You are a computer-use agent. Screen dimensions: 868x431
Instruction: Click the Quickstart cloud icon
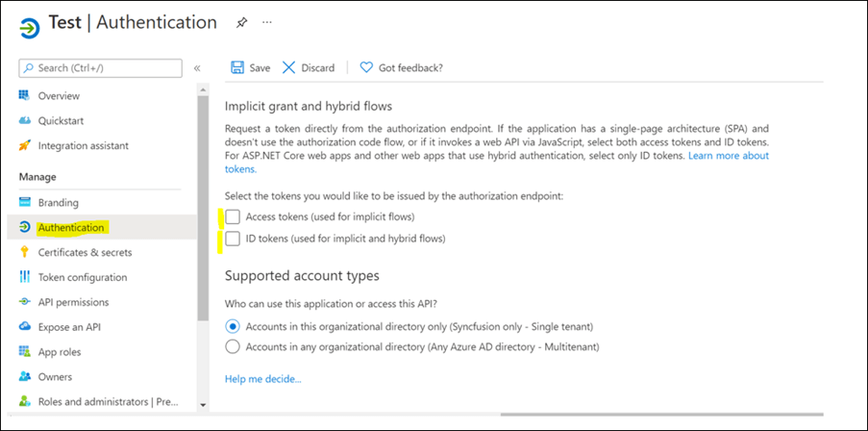pos(25,121)
